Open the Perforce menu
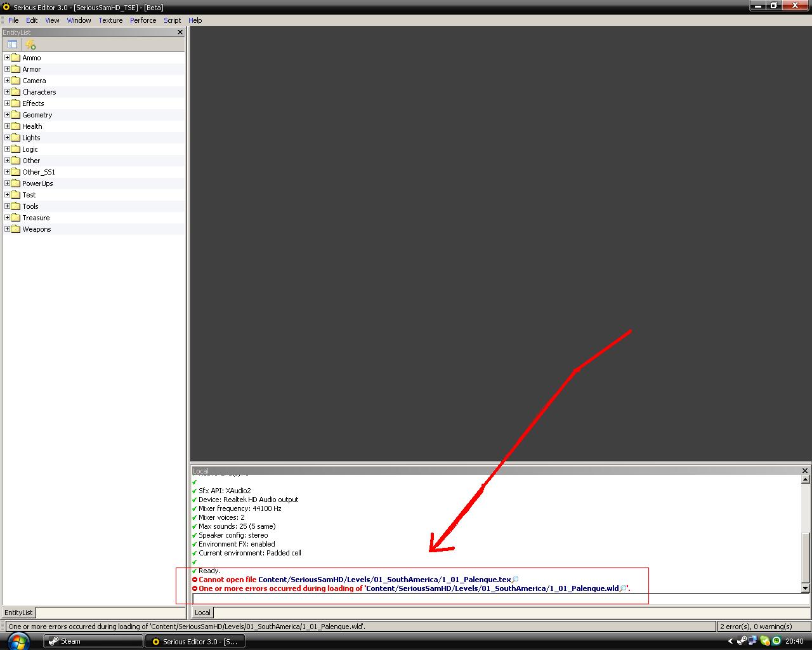 (143, 20)
